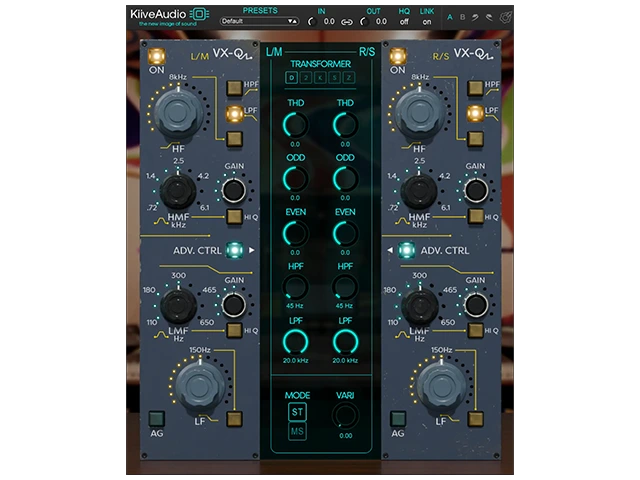Collapse panel using L/M ADV. CTRL arrow

point(252,250)
